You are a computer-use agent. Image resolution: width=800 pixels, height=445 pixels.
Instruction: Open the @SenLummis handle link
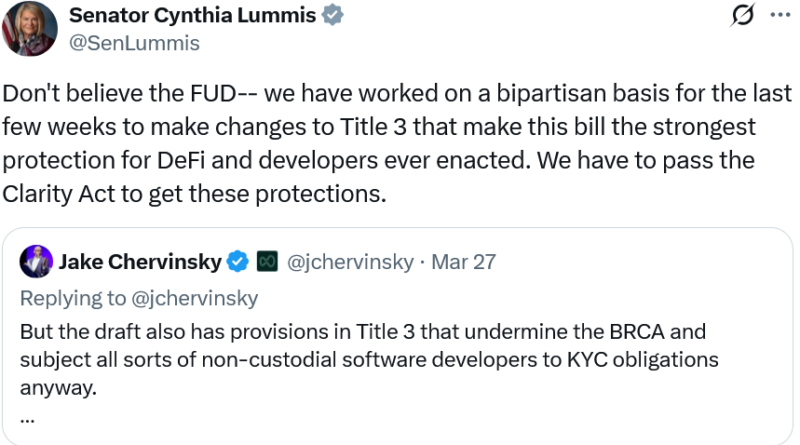(x=133, y=43)
